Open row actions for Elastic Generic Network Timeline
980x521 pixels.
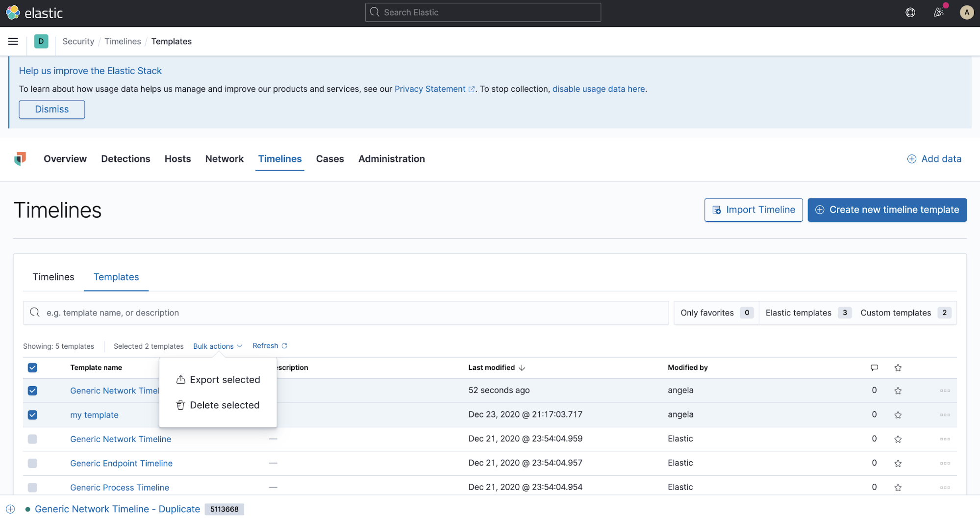(945, 439)
